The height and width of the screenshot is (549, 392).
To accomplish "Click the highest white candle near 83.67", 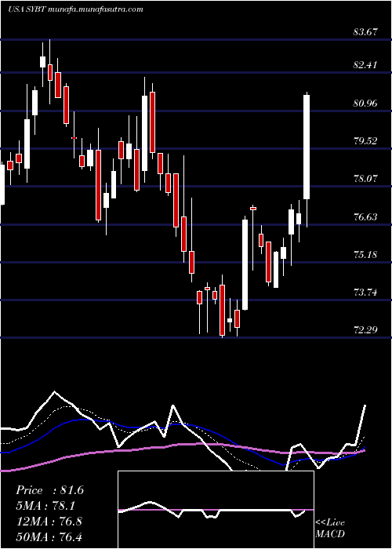I will pos(42,62).
